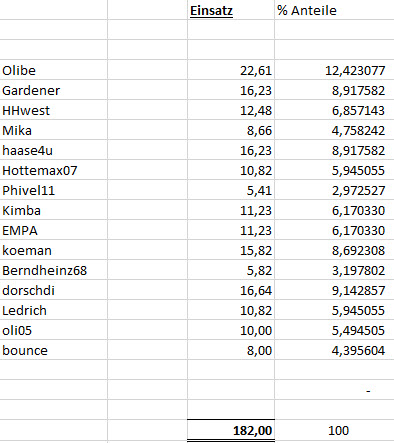Select the Einsatz header cell
This screenshot has height=443, width=394.
coord(231,10)
